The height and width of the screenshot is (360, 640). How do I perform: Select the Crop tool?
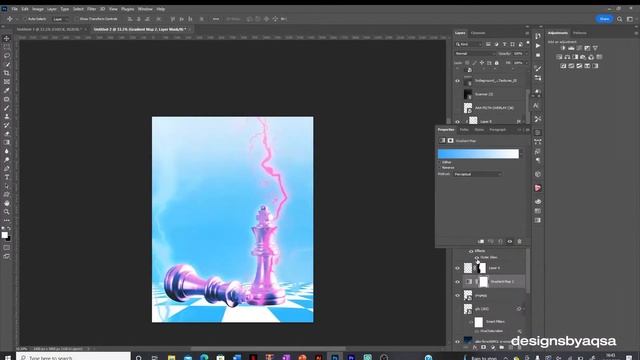[x=7, y=73]
